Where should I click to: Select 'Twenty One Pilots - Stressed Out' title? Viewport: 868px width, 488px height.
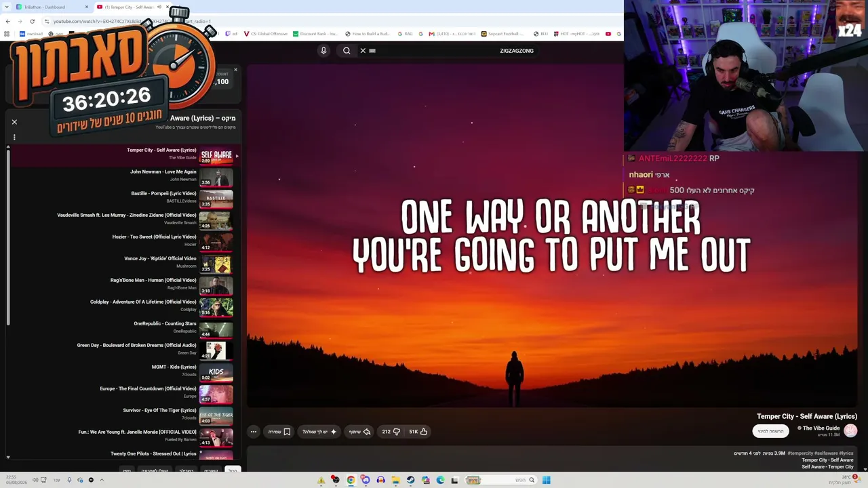pyautogui.click(x=153, y=454)
